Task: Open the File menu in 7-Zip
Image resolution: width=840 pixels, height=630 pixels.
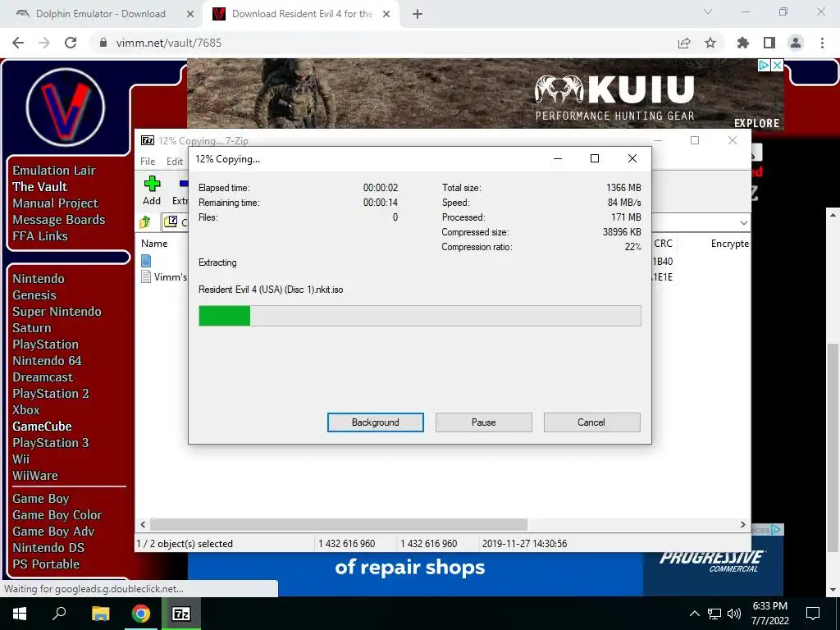Action: (148, 162)
